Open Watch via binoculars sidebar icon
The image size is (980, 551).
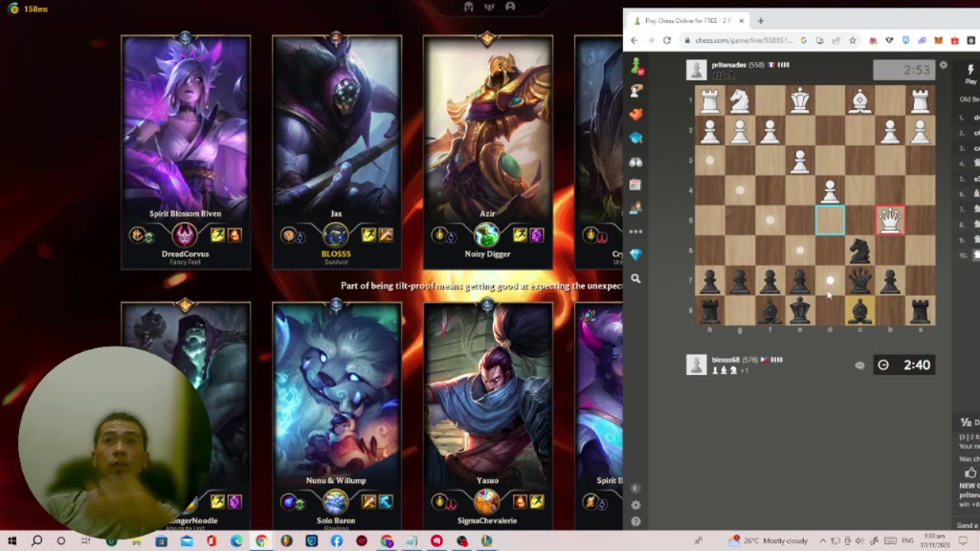pyautogui.click(x=635, y=162)
